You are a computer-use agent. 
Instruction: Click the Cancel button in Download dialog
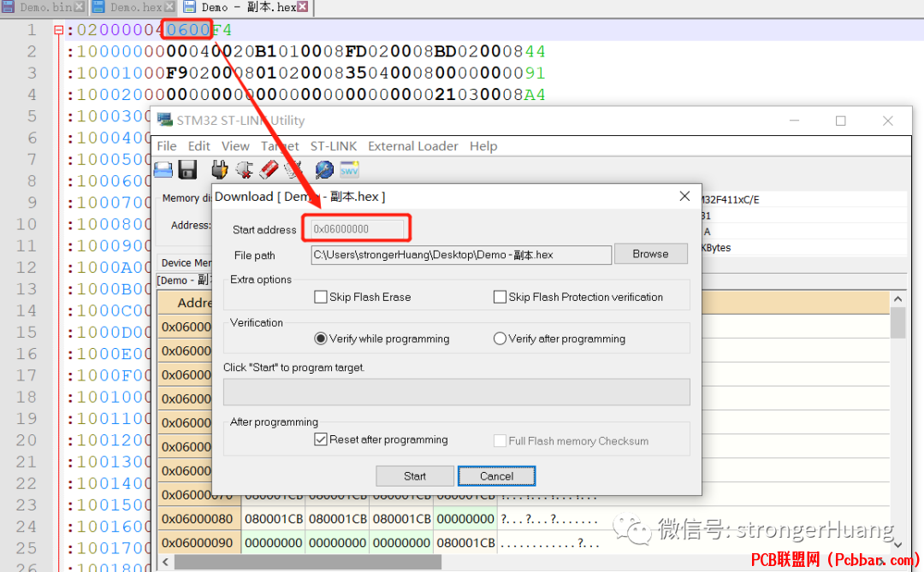point(497,476)
